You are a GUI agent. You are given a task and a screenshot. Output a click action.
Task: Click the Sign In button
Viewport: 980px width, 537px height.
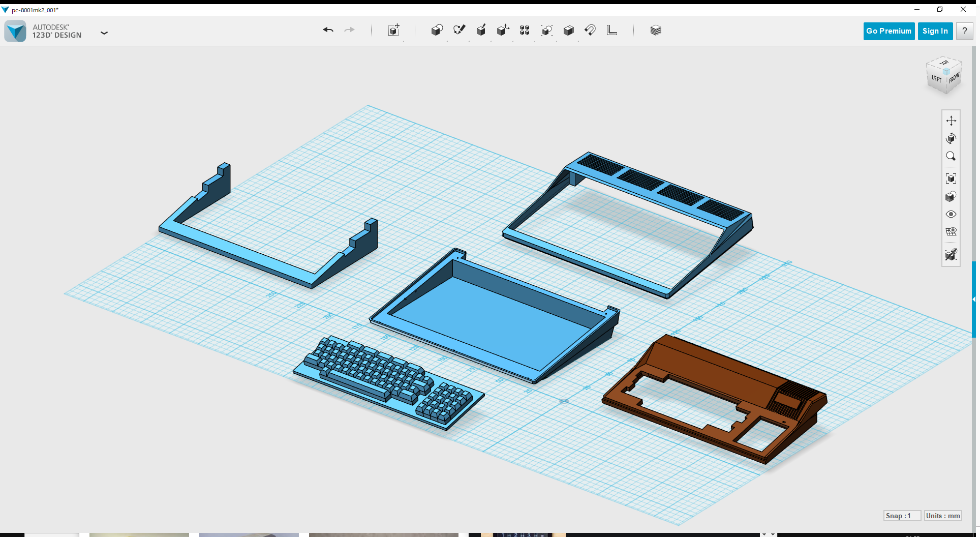coord(935,31)
